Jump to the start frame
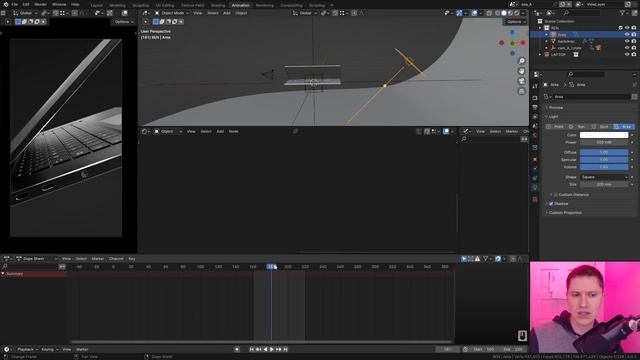Image resolution: width=640 pixels, height=360 pixels. [x=251, y=349]
